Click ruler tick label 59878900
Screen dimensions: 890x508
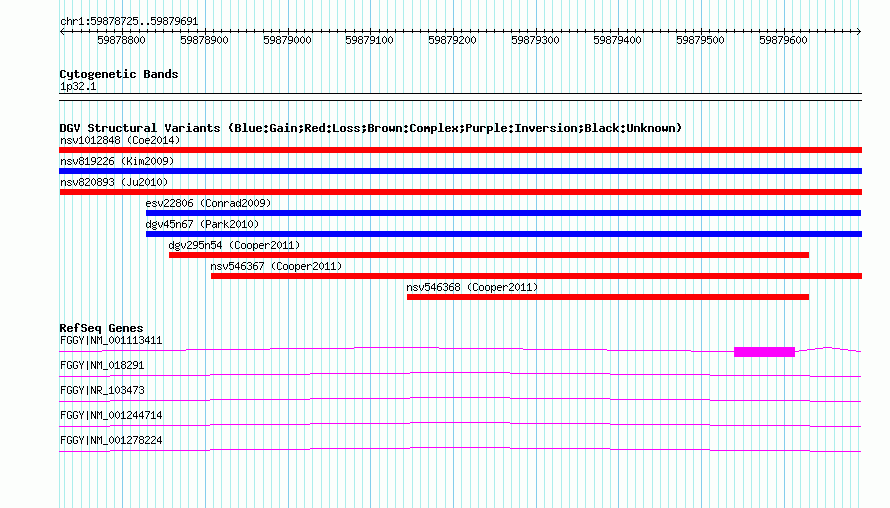204,40
